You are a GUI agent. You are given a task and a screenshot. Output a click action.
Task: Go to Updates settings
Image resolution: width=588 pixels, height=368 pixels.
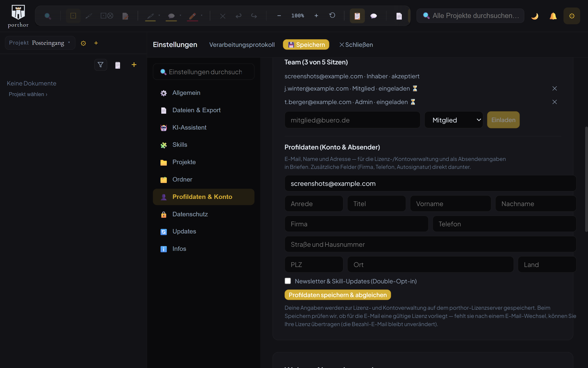tap(204, 231)
